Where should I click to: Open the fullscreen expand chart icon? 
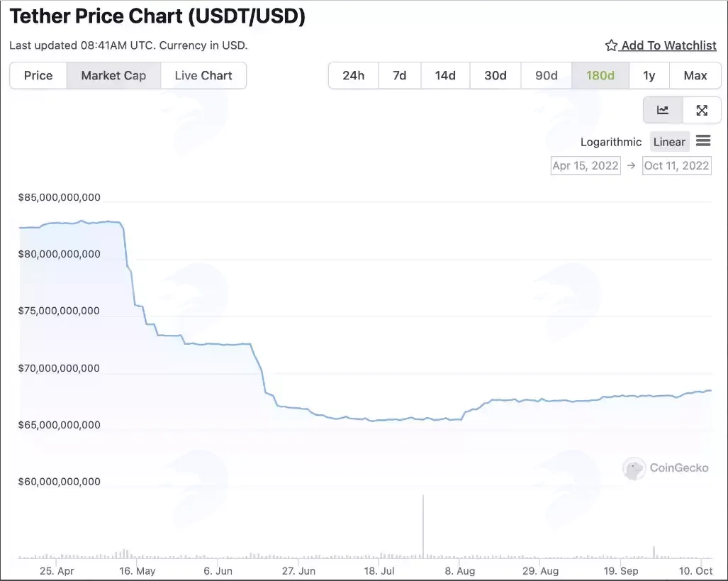pos(702,110)
